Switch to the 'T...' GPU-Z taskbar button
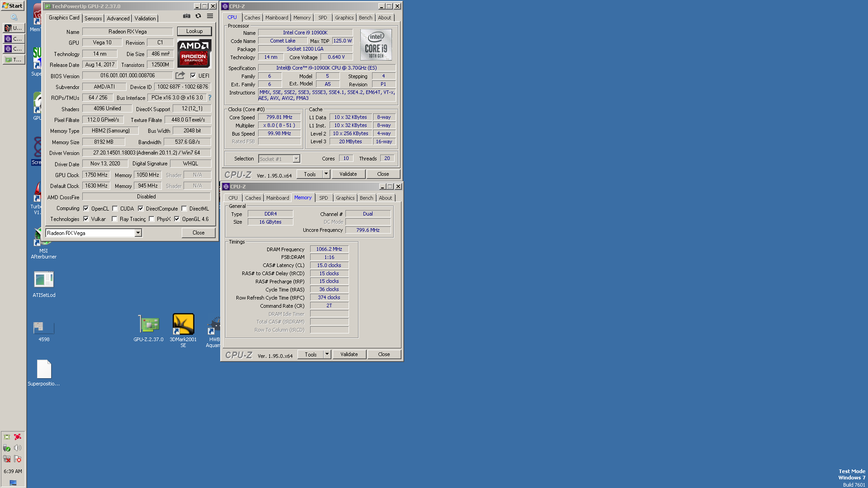The image size is (868, 488). [x=14, y=60]
